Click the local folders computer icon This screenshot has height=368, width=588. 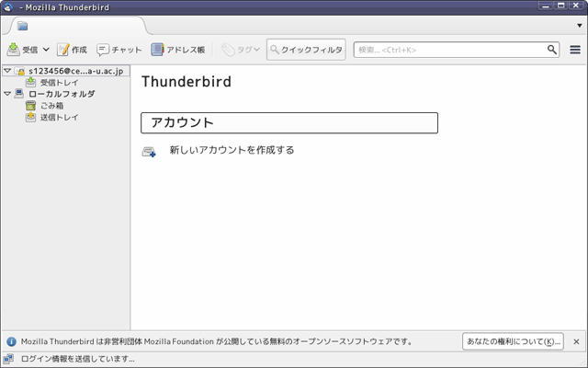point(19,94)
